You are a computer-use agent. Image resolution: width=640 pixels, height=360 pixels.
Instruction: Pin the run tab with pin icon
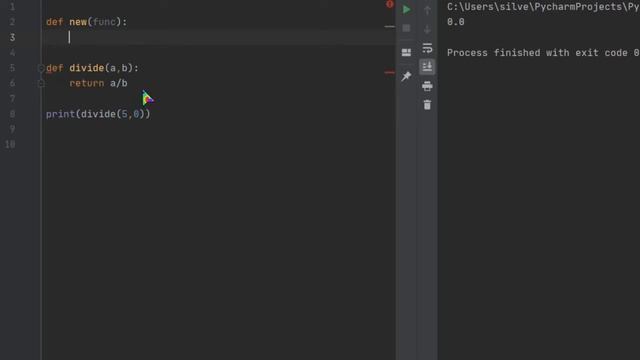click(406, 76)
